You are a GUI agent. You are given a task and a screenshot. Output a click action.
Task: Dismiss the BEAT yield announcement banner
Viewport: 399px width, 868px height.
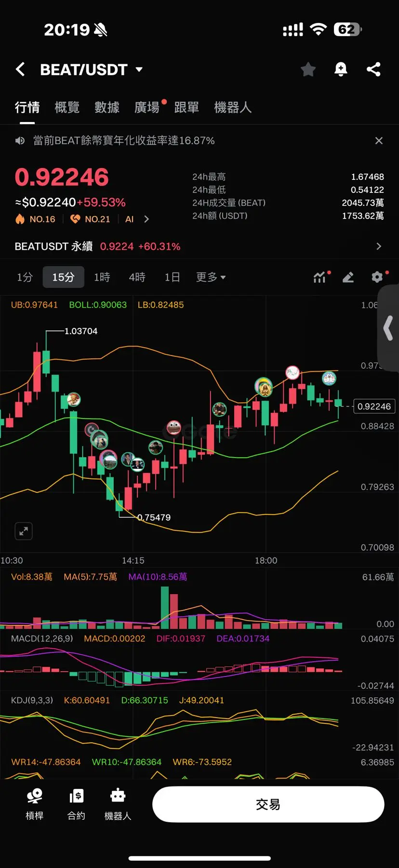pos(379,141)
